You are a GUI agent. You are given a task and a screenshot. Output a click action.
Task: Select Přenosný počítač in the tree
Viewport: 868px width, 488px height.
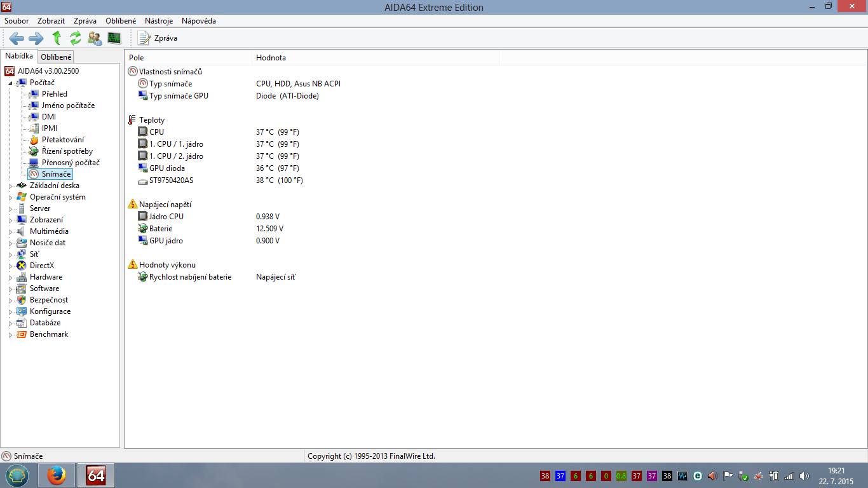pos(71,163)
